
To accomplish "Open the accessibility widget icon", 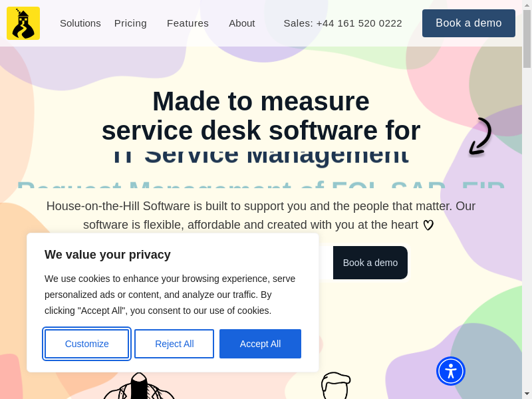I will [451, 371].
